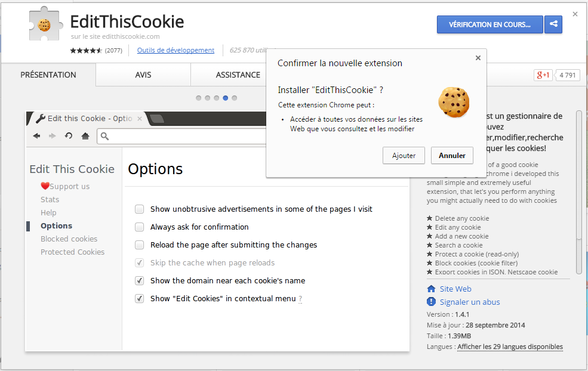Select Options in the Edit This Cookie sidebar
The image size is (588, 371).
(x=56, y=225)
